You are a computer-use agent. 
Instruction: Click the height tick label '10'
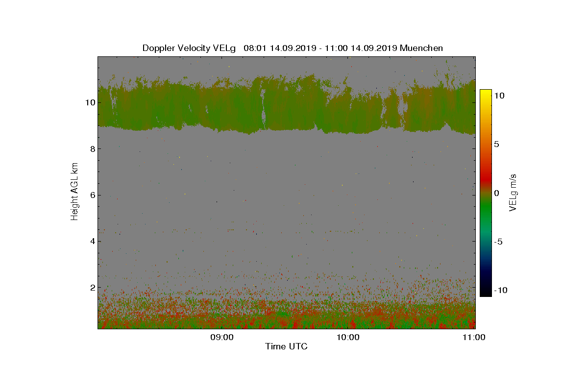coord(90,102)
